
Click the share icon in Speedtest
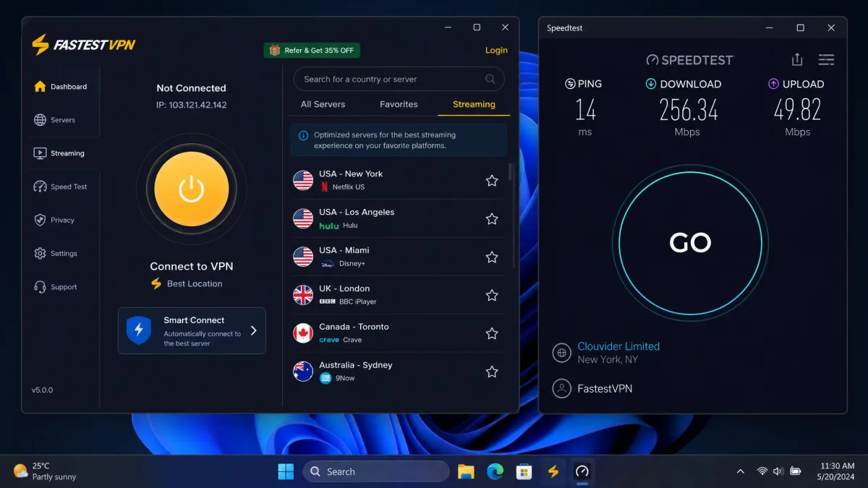click(x=797, y=60)
